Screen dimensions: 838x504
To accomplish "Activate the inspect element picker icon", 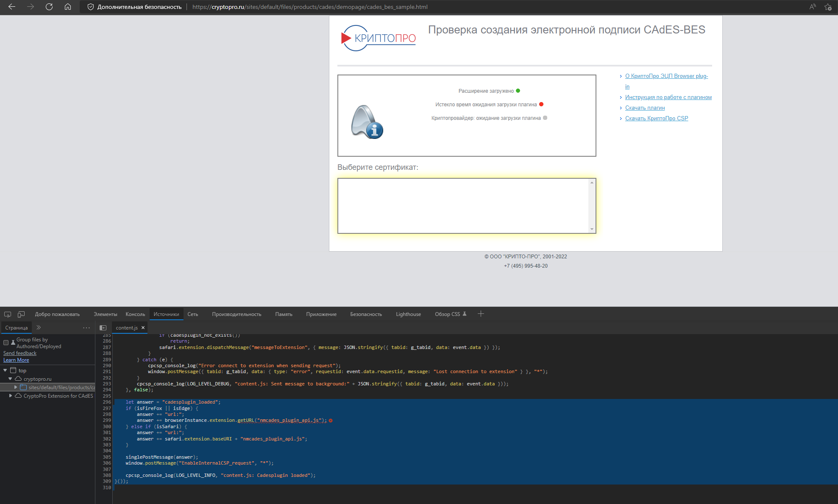I will click(8, 314).
